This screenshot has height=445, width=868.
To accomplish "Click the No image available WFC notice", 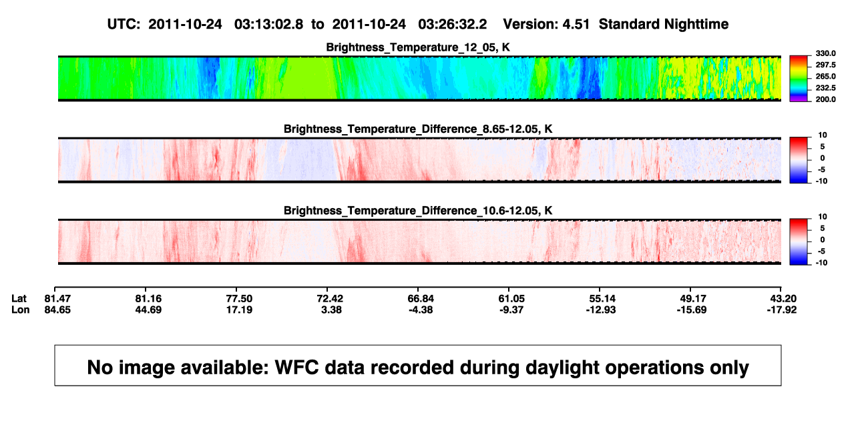I will click(x=418, y=366).
